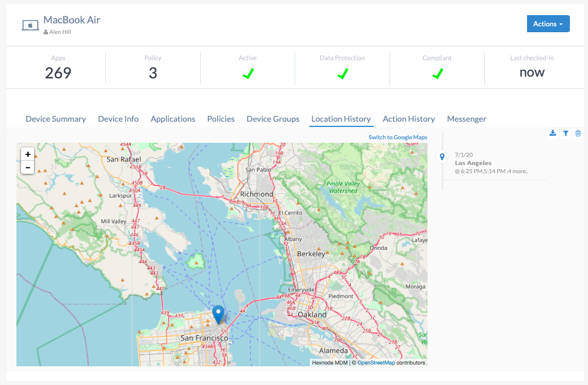Select the Los Angeles location entry
The height and width of the screenshot is (385, 588).
click(473, 163)
